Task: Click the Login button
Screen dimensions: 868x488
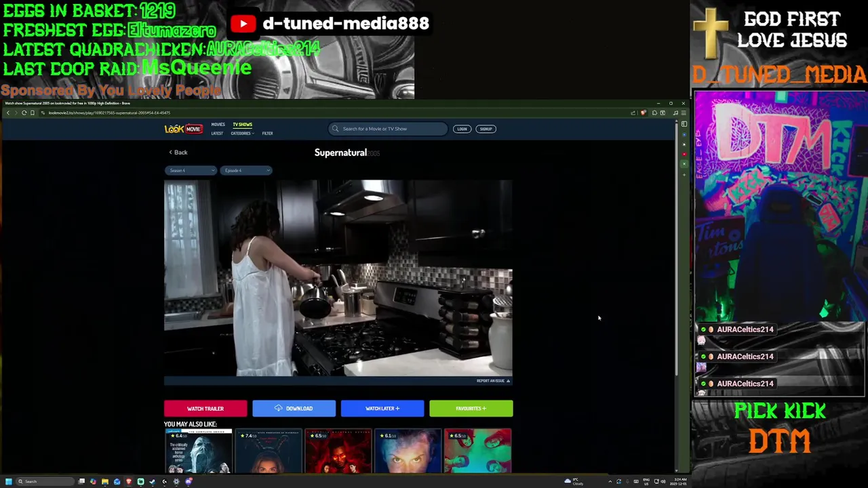Action: click(x=462, y=129)
